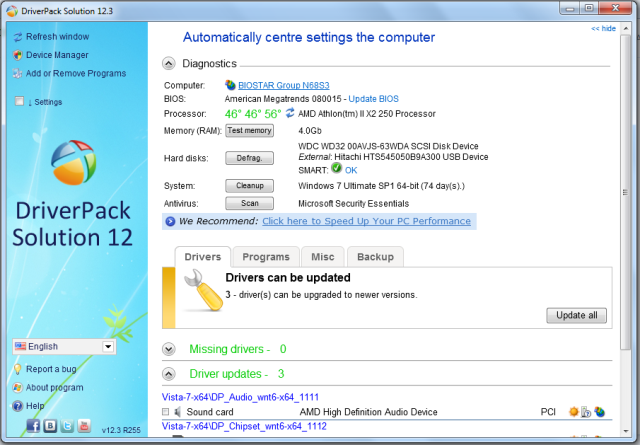The image size is (640, 445).
Task: Click the orange sun icon in Sound card row
Action: tap(574, 412)
